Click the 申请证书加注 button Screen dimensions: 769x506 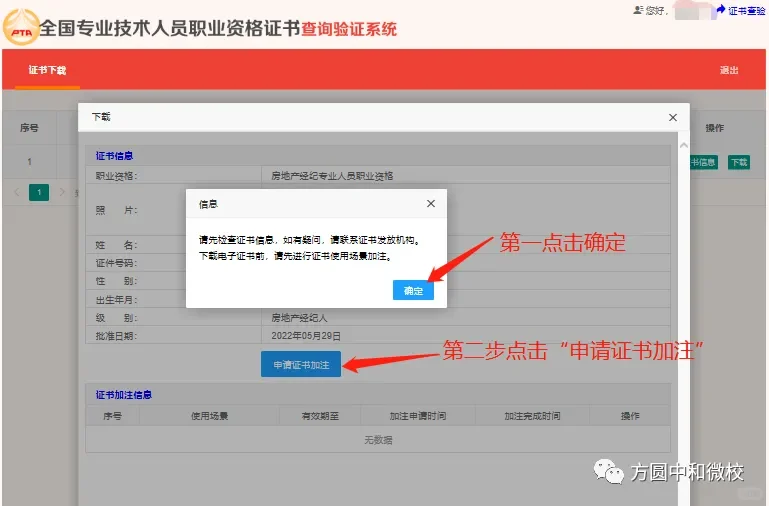301,364
